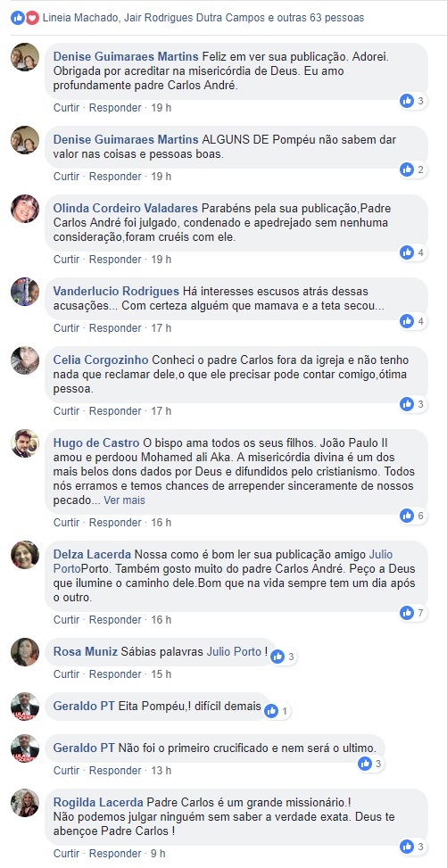Click the like reaction icon beside Lineia Machado
This screenshot has width=447, height=868.
pyautogui.click(x=18, y=18)
